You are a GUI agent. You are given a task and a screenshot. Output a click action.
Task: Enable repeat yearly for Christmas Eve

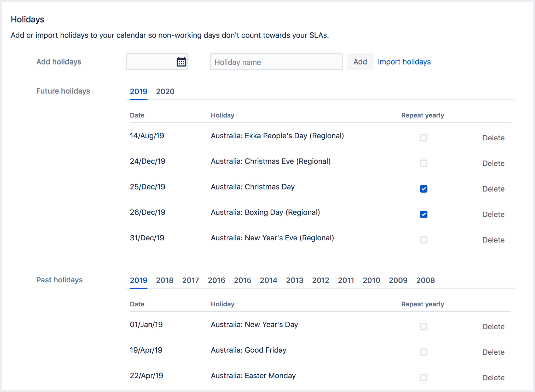click(424, 163)
